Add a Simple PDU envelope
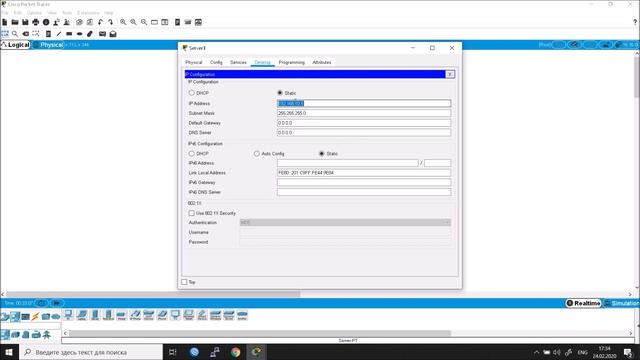 [102, 34]
